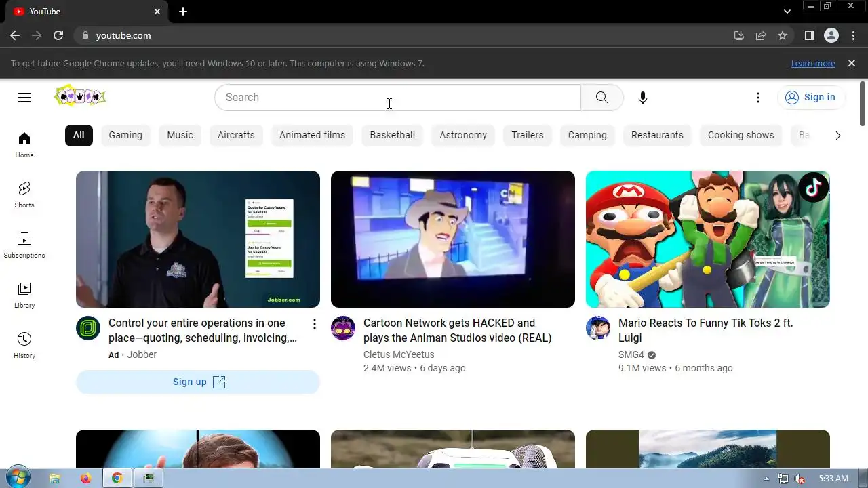Dismiss the Chrome update notification bar
Screen dimensions: 868x488
[x=852, y=63]
